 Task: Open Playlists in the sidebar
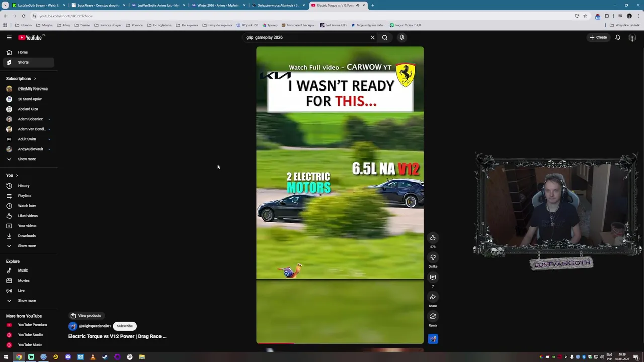pos(28,196)
